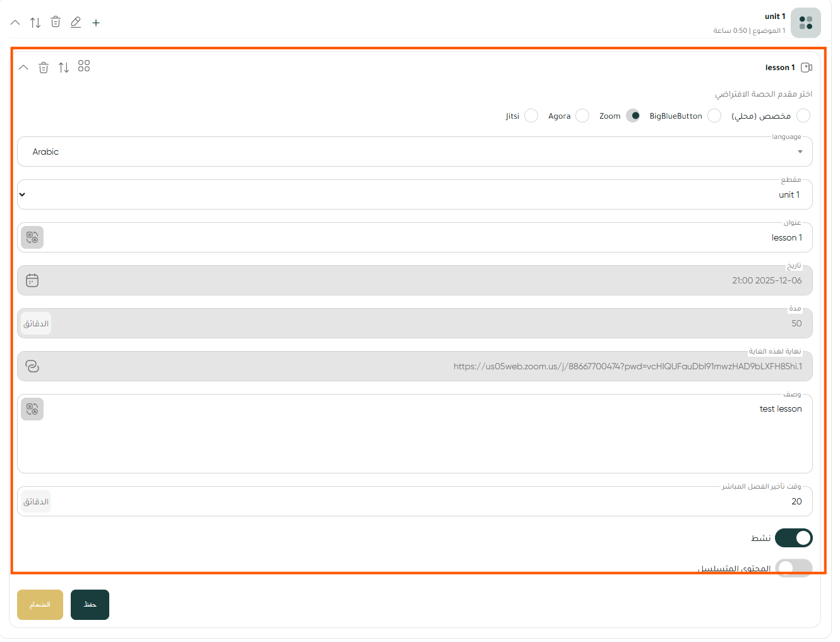840x642 pixels.
Task: Select the Zoom provider radio button
Action: (633, 116)
